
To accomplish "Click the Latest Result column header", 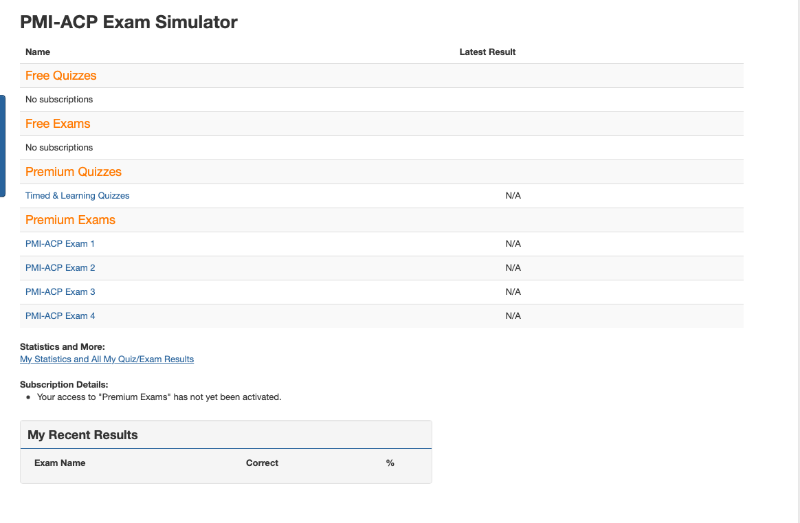I will [488, 52].
